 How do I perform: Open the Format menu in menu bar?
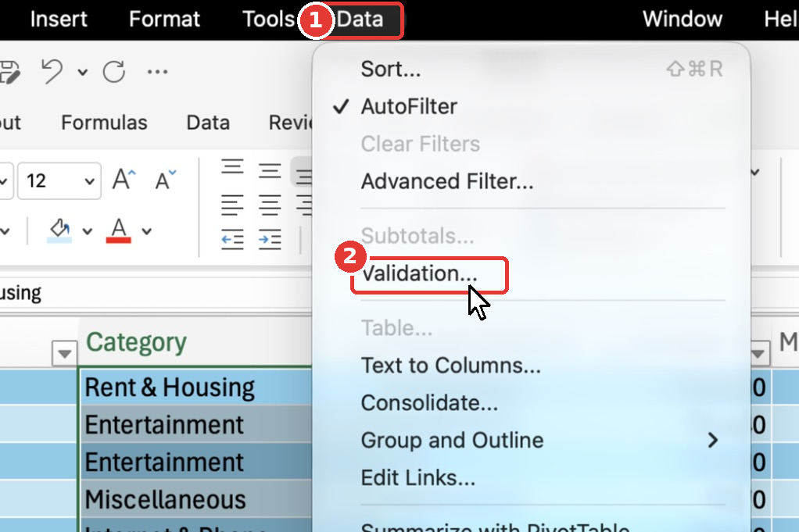tap(164, 20)
